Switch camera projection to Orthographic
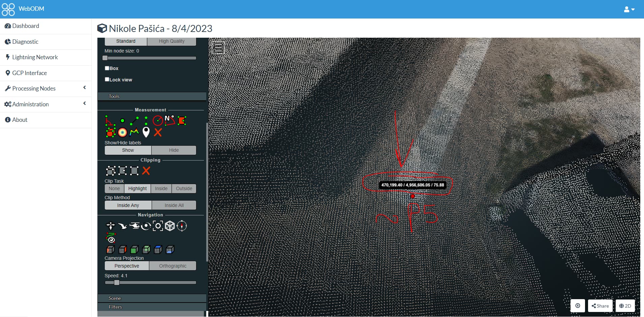 pyautogui.click(x=173, y=266)
